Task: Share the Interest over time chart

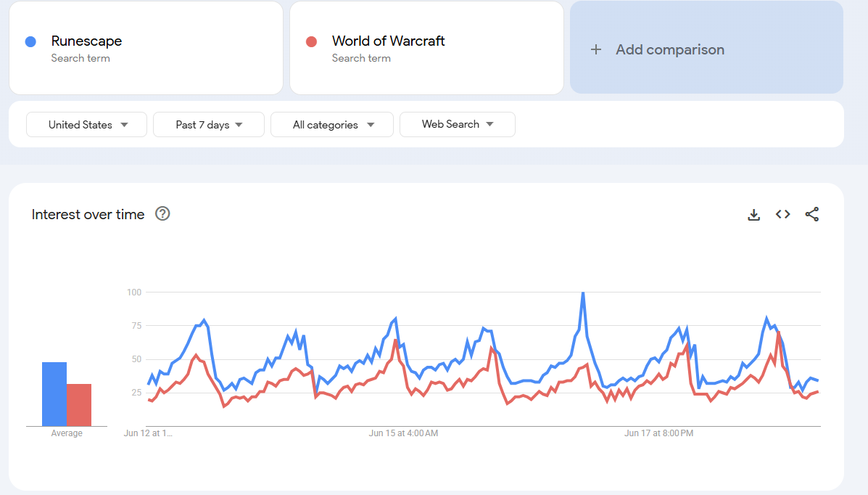Action: [812, 215]
